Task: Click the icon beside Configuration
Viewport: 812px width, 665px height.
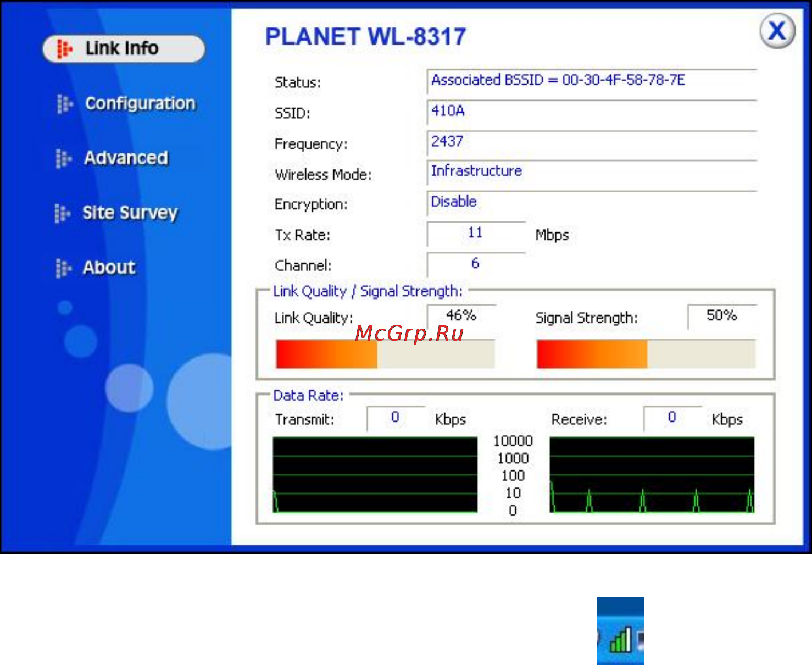Action: pos(65,103)
